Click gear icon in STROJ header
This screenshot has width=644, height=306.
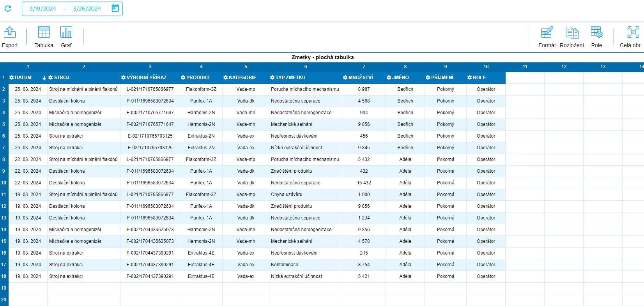coord(51,78)
